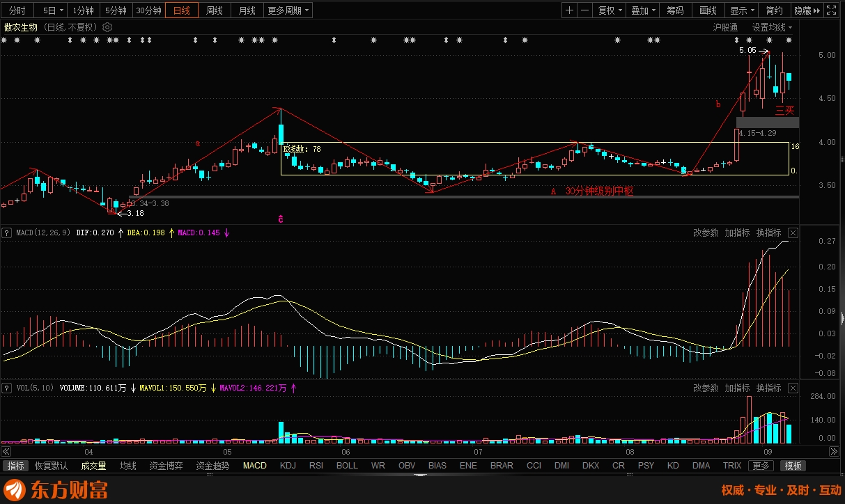Image resolution: width=845 pixels, height=504 pixels.
Task: Click 3.18 low price label
Action: pos(134,213)
